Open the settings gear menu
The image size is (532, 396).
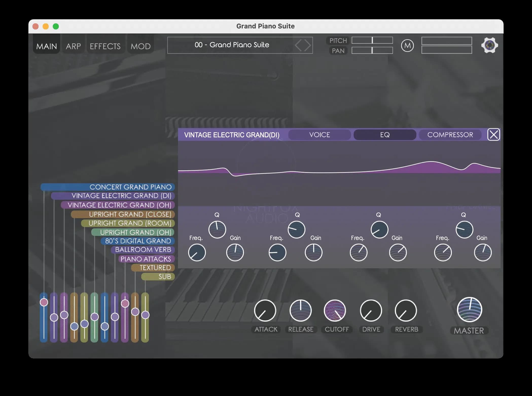489,45
